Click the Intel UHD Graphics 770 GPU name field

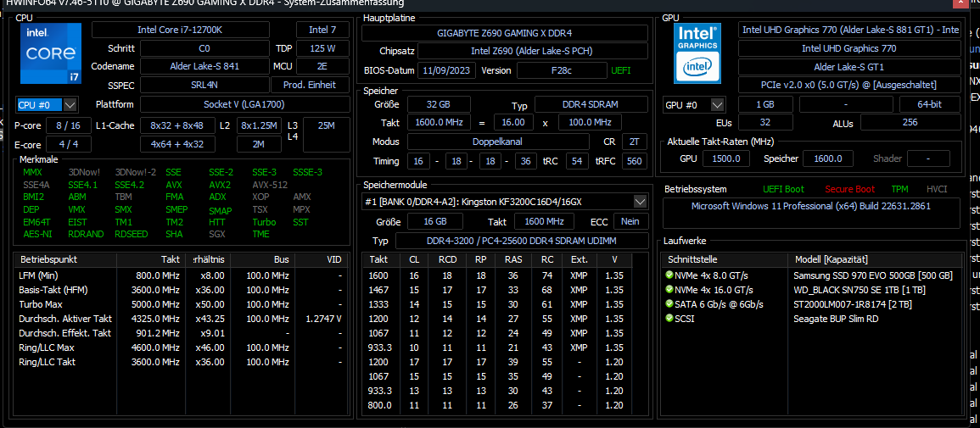point(849,48)
